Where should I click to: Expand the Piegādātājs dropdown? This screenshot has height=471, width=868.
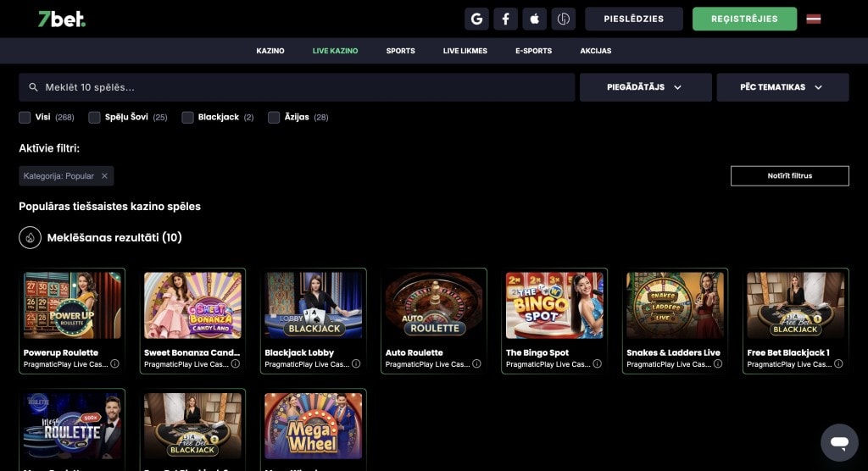(x=645, y=87)
